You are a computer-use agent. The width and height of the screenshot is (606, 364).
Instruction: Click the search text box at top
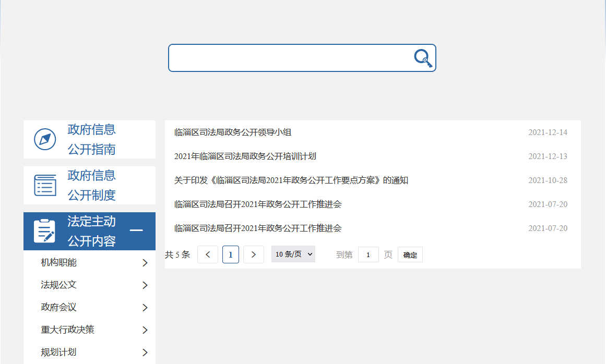coord(290,58)
